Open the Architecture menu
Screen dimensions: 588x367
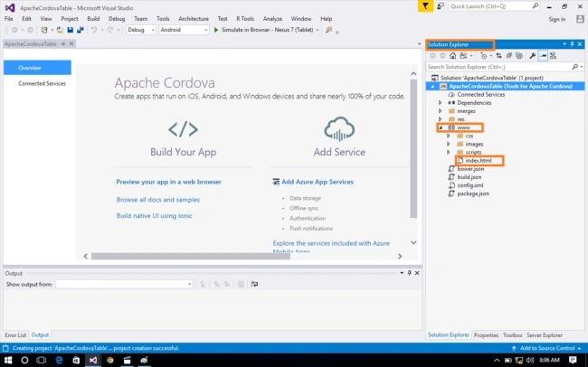[x=194, y=19]
